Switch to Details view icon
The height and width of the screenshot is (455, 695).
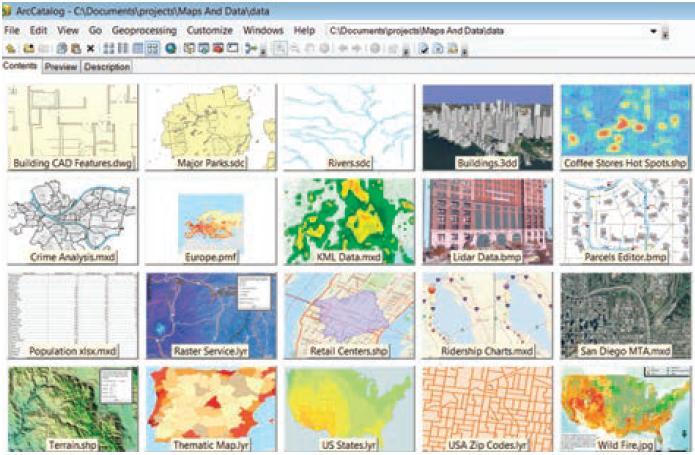click(138, 48)
